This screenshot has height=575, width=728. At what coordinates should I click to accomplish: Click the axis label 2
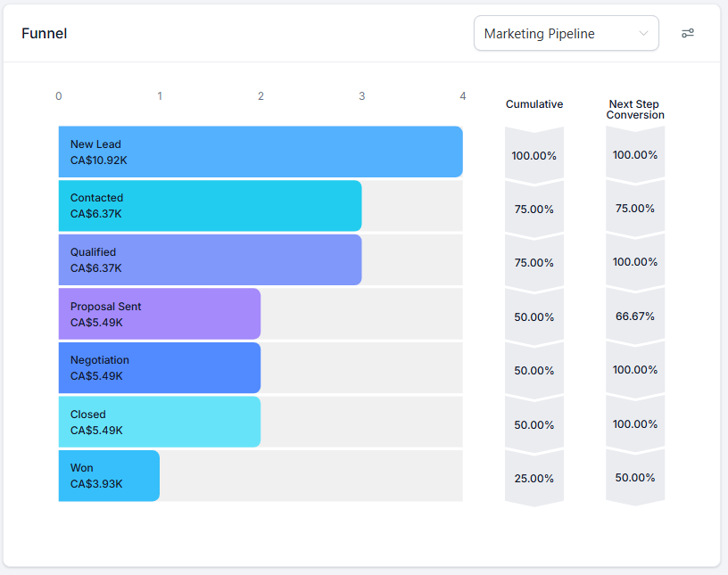pos(261,96)
